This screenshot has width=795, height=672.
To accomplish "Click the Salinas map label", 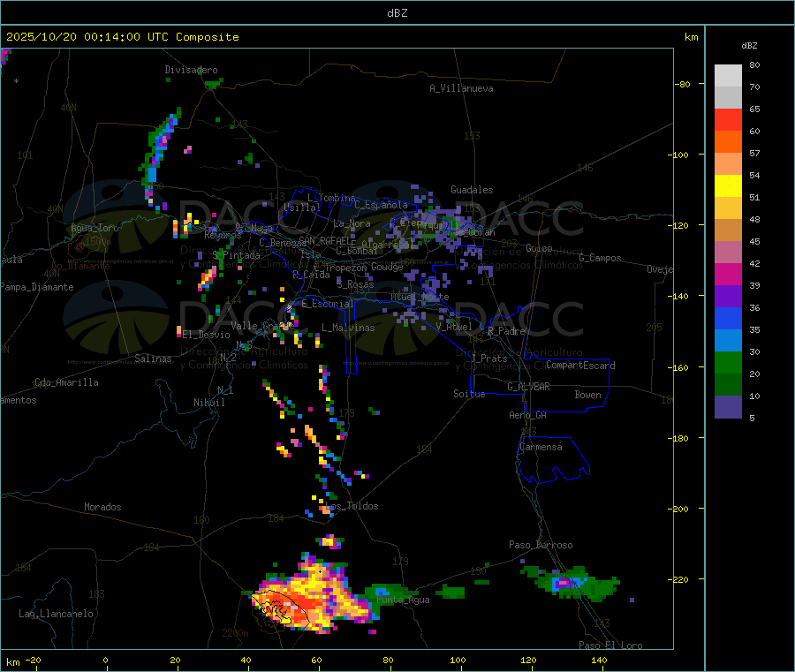I will click(x=153, y=359).
